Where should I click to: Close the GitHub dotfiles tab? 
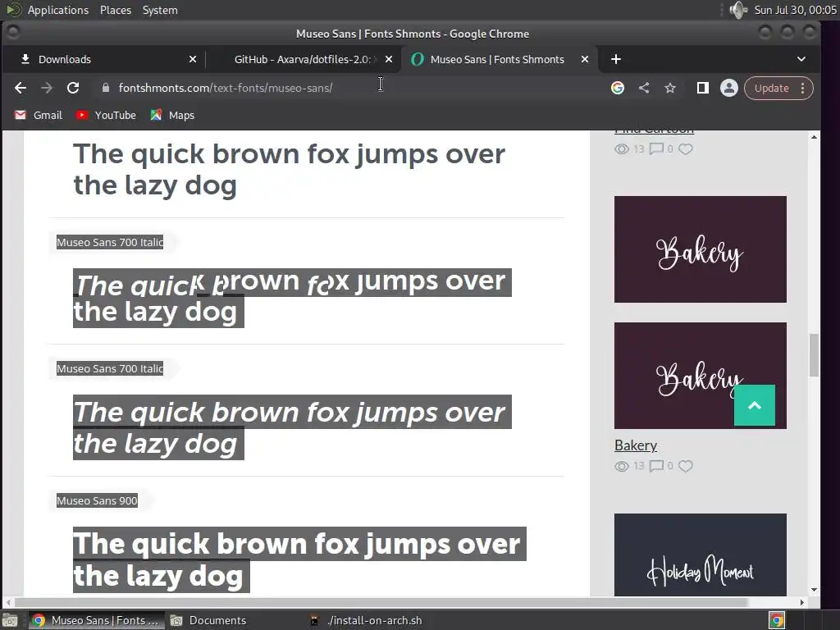(389, 59)
